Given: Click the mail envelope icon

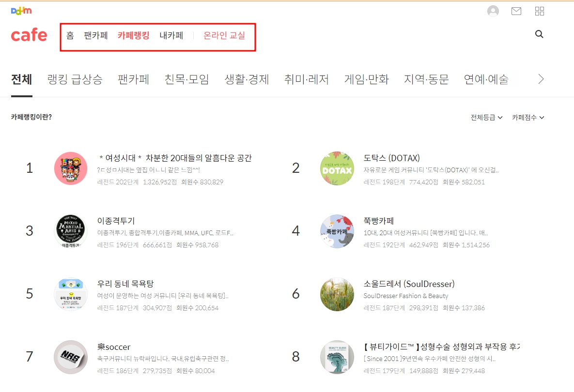Looking at the screenshot, I should tap(516, 11).
